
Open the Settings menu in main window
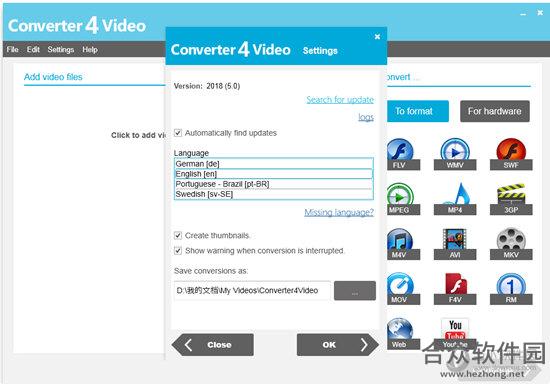click(61, 49)
